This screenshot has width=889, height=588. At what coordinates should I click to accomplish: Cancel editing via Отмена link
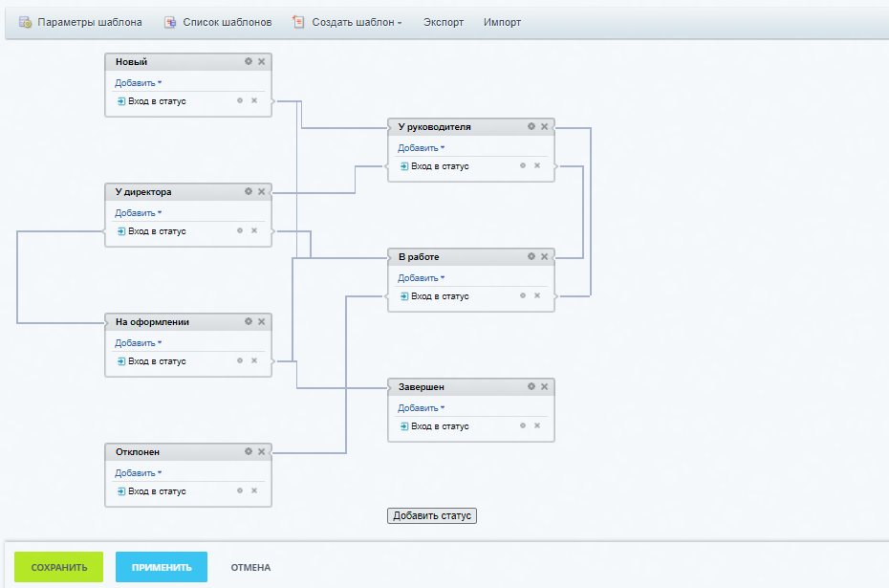click(x=250, y=568)
